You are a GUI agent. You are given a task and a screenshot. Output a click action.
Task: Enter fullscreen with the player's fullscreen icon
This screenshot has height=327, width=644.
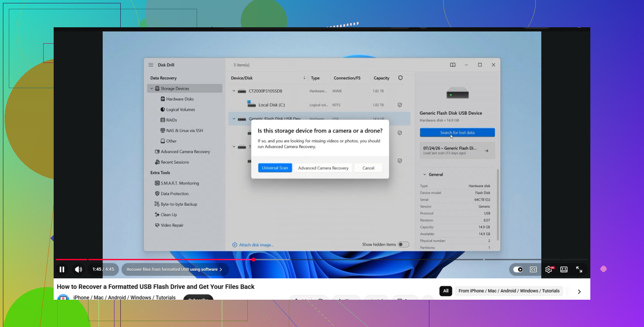tap(579, 269)
